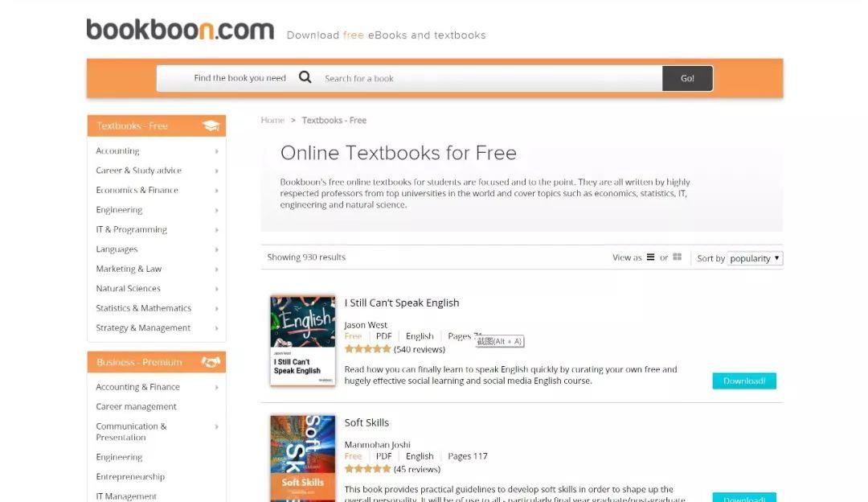Expand the IT & Programming category arrow
868x502 pixels.
[x=216, y=230]
